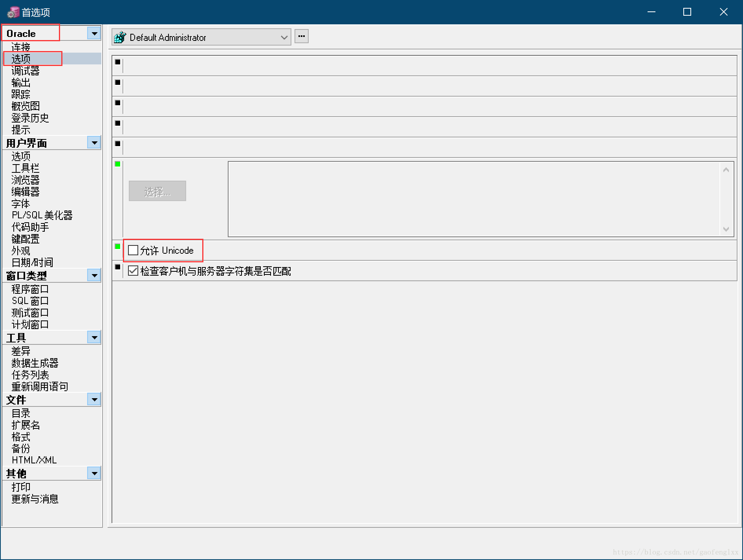The image size is (743, 560).
Task: Select 连接 under Oracle
Action: tap(21, 47)
